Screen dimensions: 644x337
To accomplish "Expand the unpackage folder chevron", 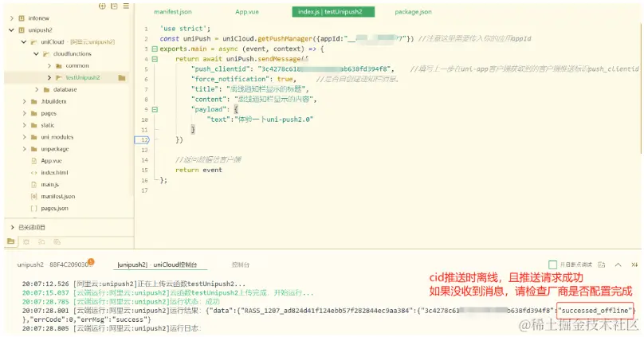I will pyautogui.click(x=24, y=149).
